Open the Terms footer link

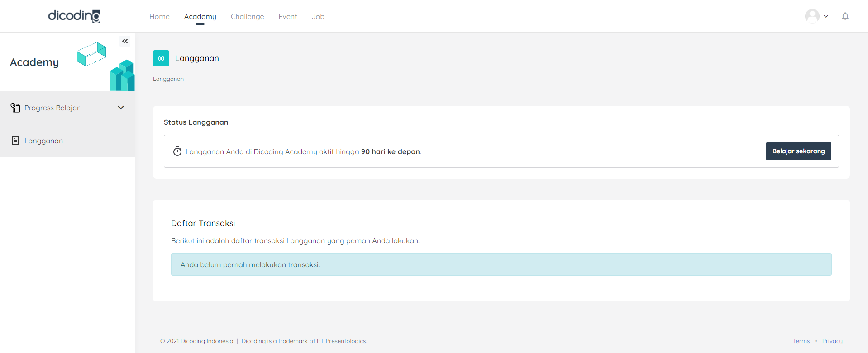(x=801, y=341)
